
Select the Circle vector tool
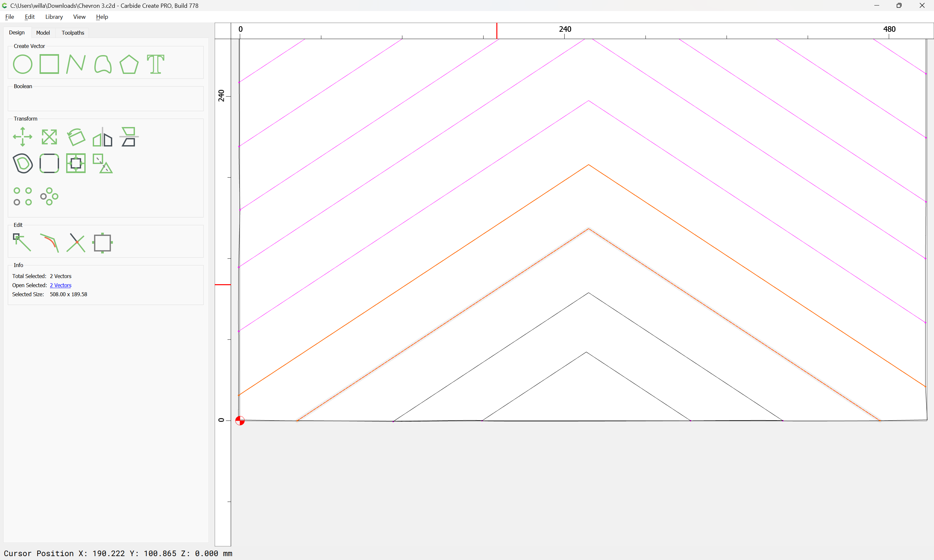pyautogui.click(x=23, y=64)
